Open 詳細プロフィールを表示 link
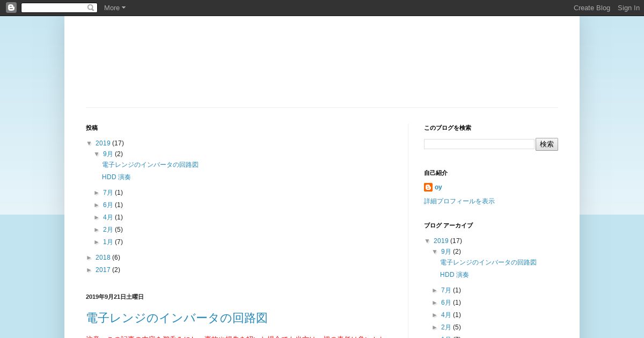The width and height of the screenshot is (644, 338). pyautogui.click(x=459, y=201)
